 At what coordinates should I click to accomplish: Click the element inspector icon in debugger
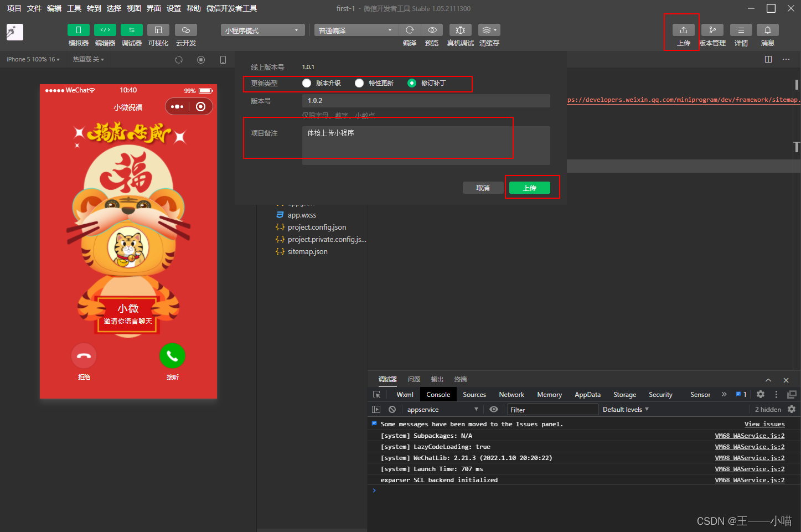(377, 395)
